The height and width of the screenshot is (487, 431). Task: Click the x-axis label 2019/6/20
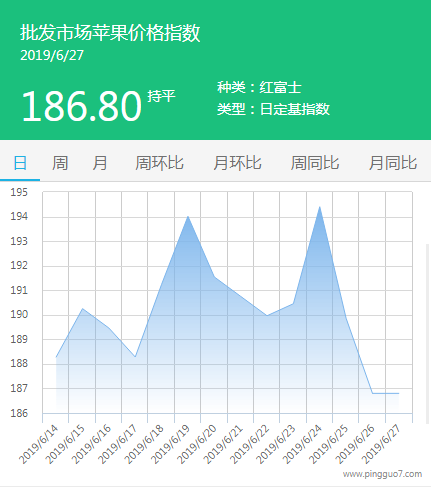pyautogui.click(x=196, y=445)
